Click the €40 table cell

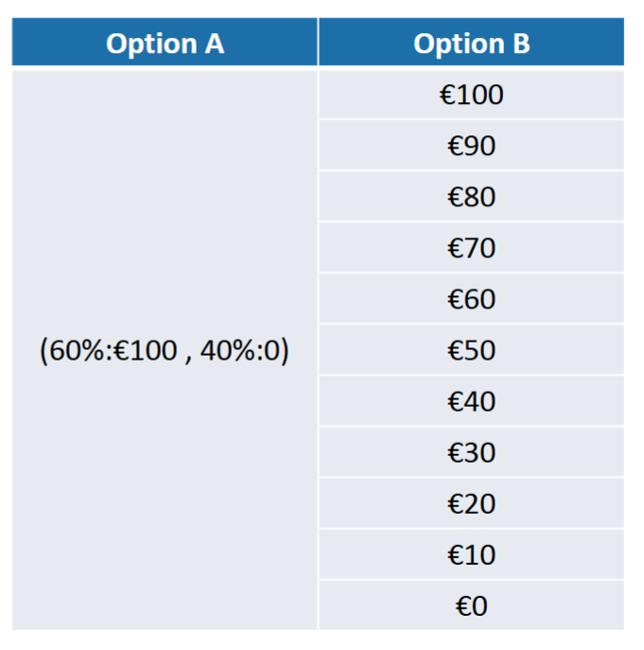[471, 401]
